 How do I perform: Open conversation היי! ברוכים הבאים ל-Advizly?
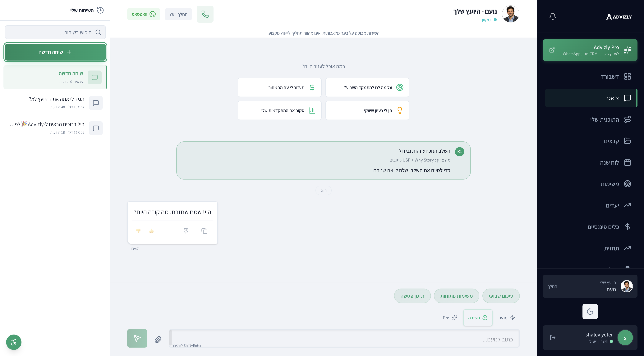pos(56,128)
